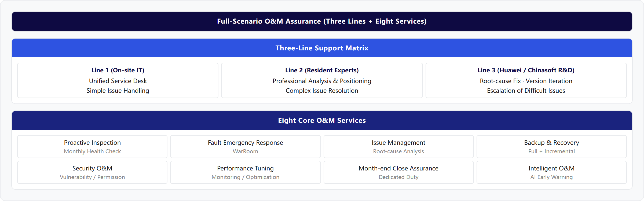
Task: Click the WarRoom subtitle text
Action: 246,151
